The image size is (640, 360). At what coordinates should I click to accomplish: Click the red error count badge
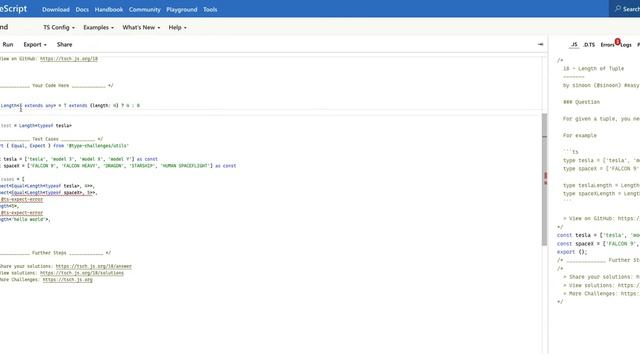pos(618,42)
